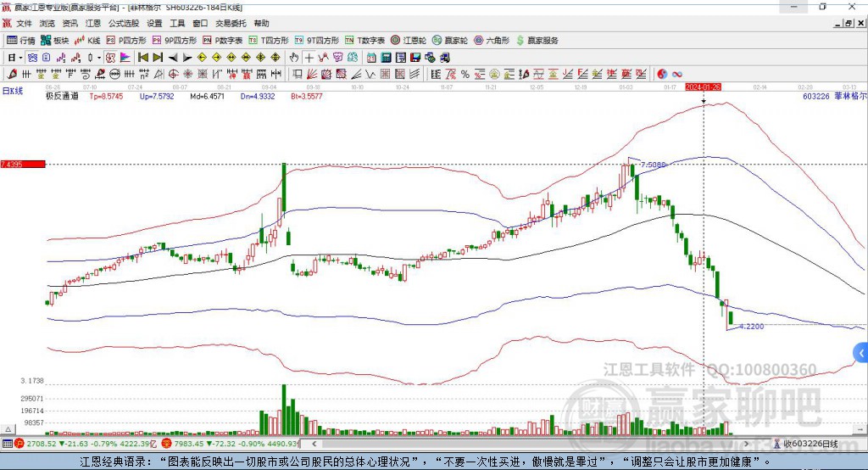
Task: Open the 六角形 hexagon tool
Action: tap(492, 41)
